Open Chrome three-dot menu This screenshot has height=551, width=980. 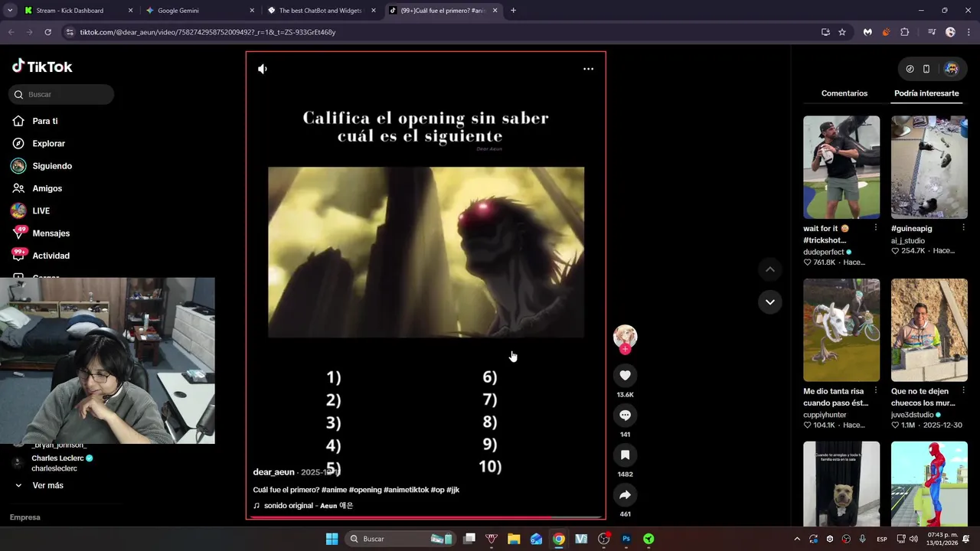969,32
